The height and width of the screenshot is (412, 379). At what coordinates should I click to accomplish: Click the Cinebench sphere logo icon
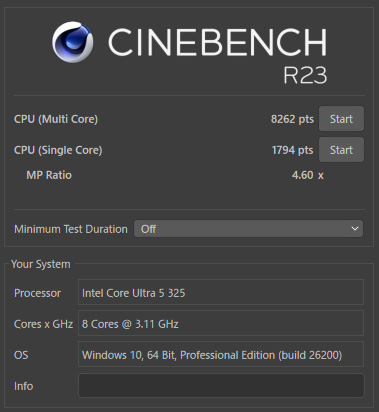[x=73, y=42]
